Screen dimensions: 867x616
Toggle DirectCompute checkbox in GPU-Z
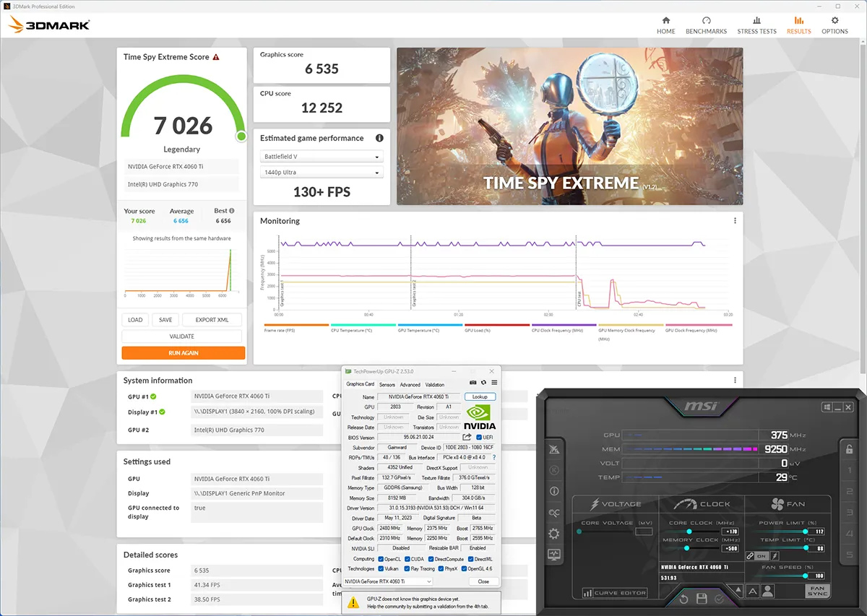(x=431, y=559)
